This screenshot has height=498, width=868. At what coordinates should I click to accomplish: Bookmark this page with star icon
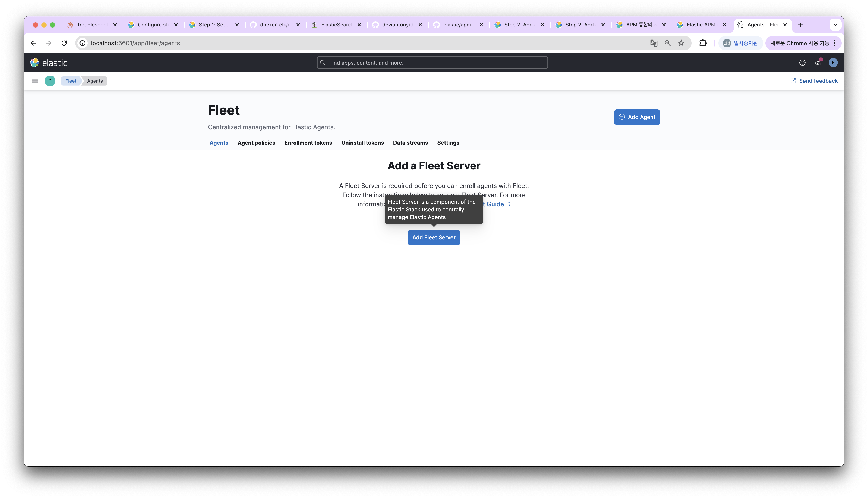682,43
